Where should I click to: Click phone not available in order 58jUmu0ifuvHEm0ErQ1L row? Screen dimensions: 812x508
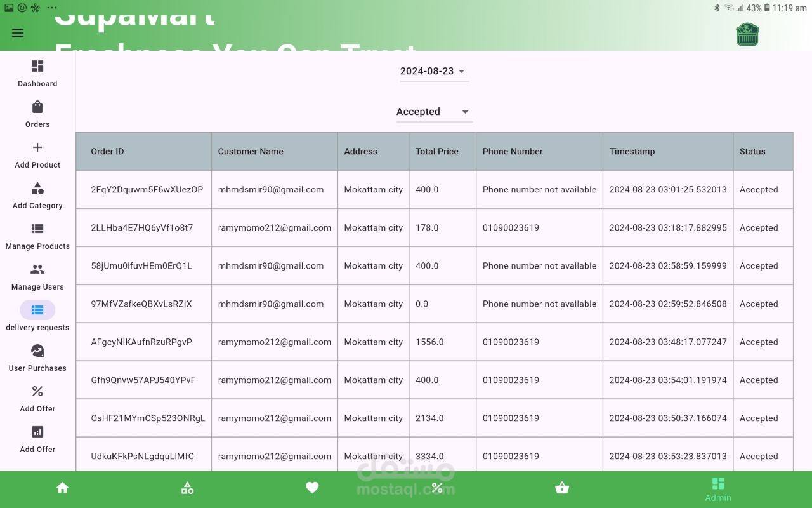click(x=539, y=265)
